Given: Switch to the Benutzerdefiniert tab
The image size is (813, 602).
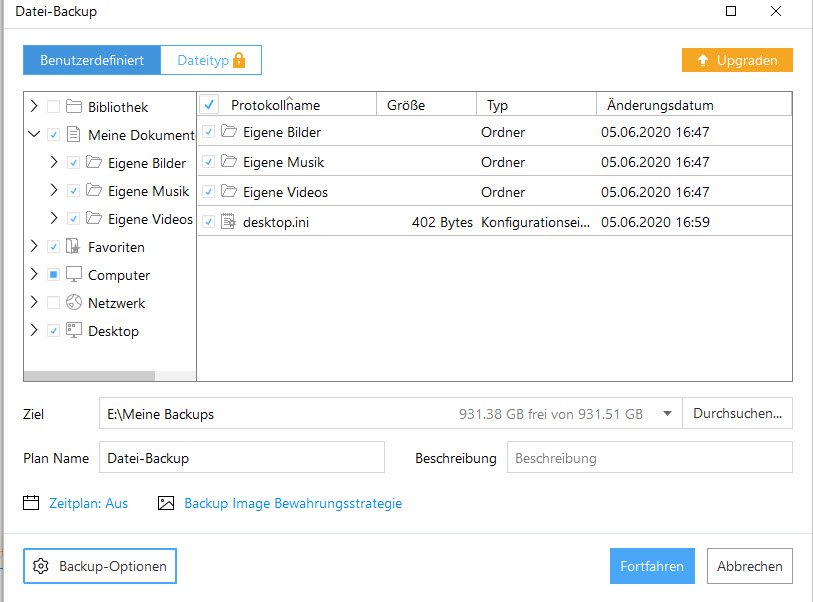Looking at the screenshot, I should (92, 61).
